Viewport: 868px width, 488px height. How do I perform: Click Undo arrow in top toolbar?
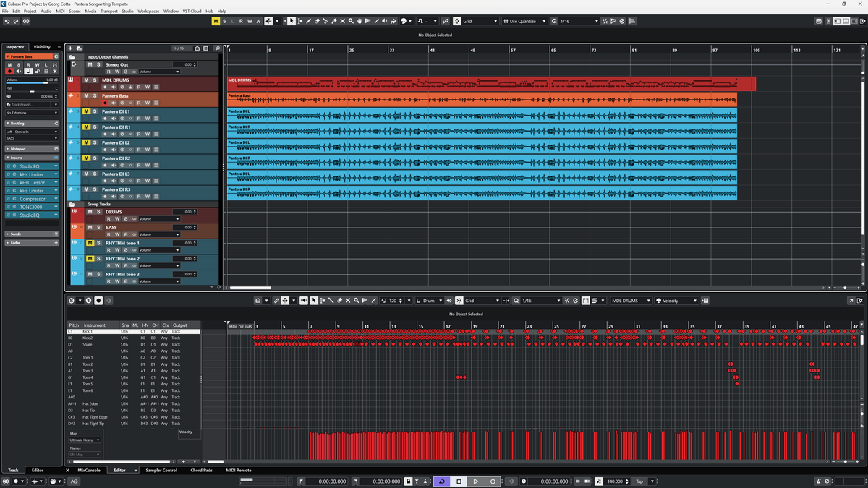point(7,21)
